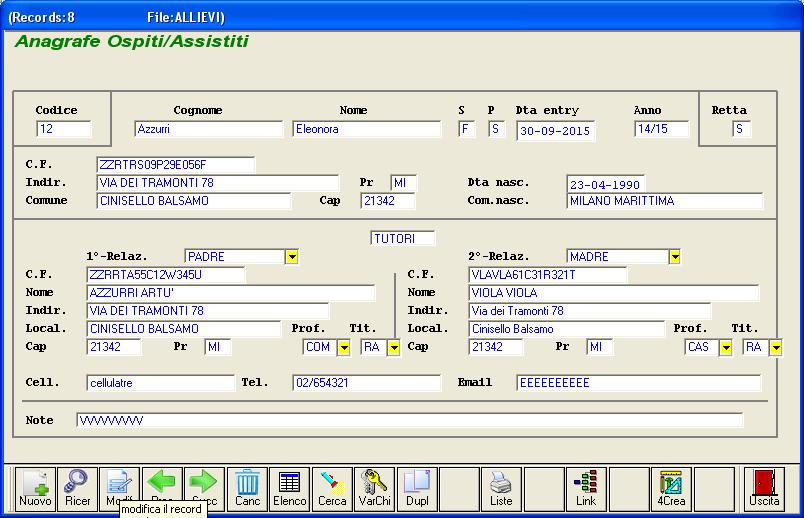804x518 pixels.
Task: Click the Dta nasc. field 23-04-1990
Action: click(606, 184)
